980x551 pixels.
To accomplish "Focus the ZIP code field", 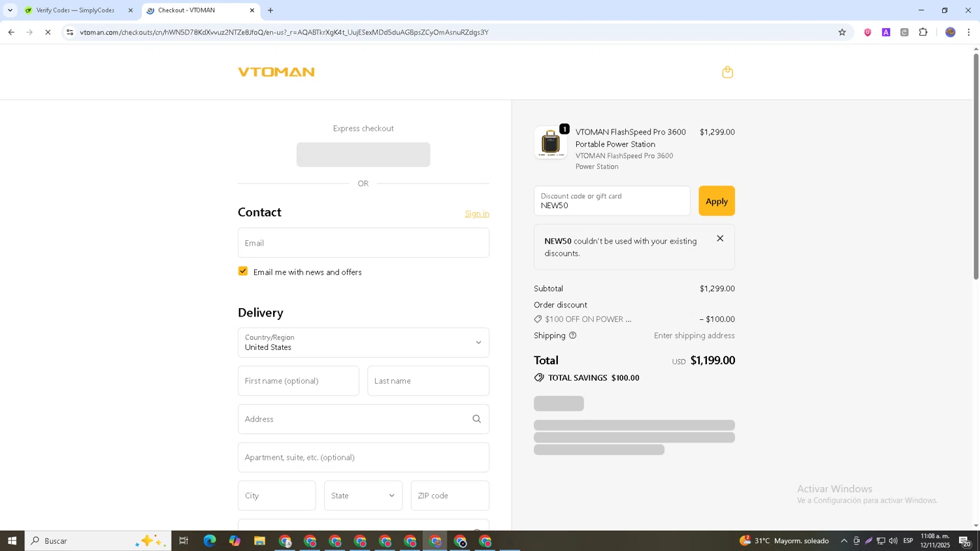I will point(450,496).
